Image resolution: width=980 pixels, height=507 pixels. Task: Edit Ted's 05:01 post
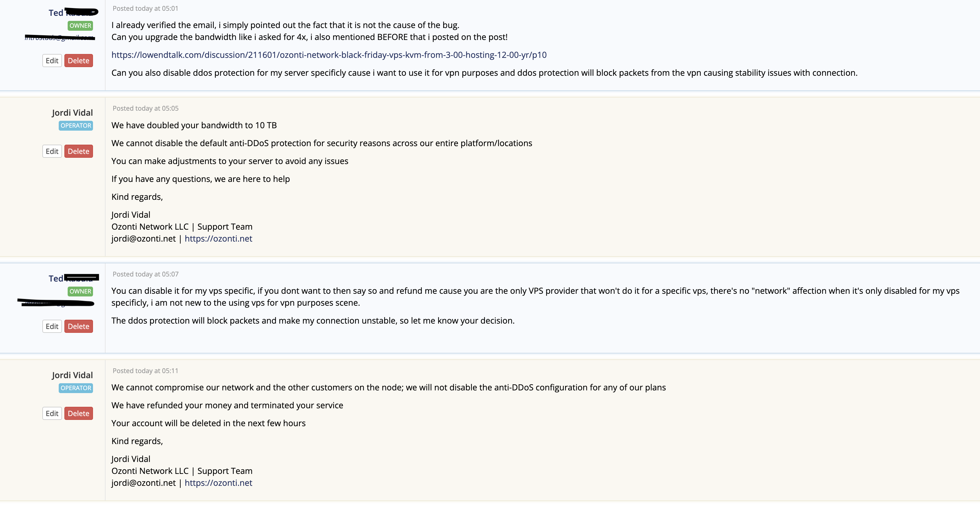coord(52,61)
